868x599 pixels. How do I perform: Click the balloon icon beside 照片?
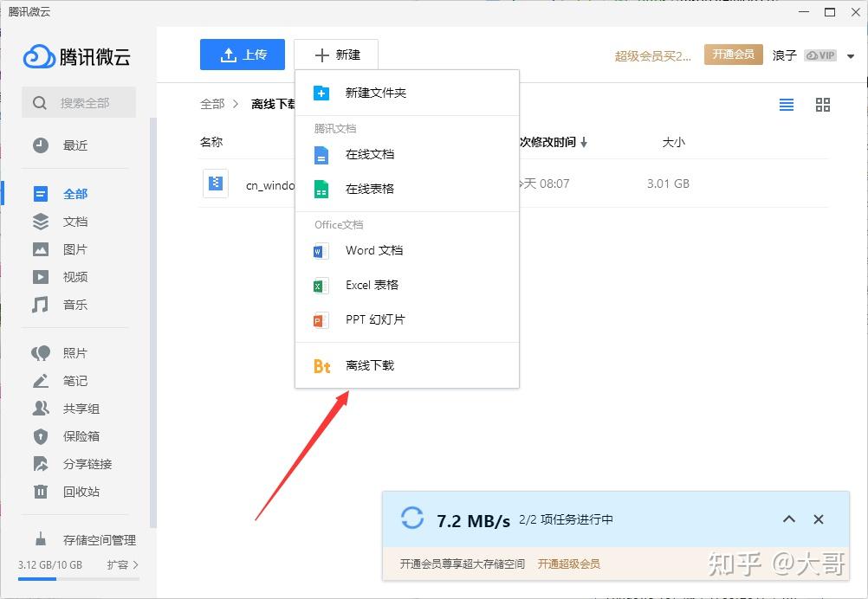(41, 353)
